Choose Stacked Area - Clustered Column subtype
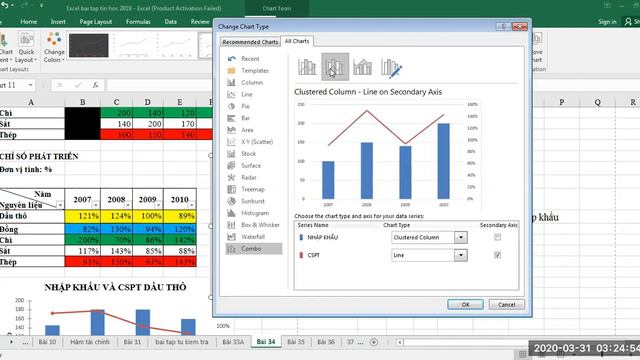This screenshot has width=640, height=360. 362,67
